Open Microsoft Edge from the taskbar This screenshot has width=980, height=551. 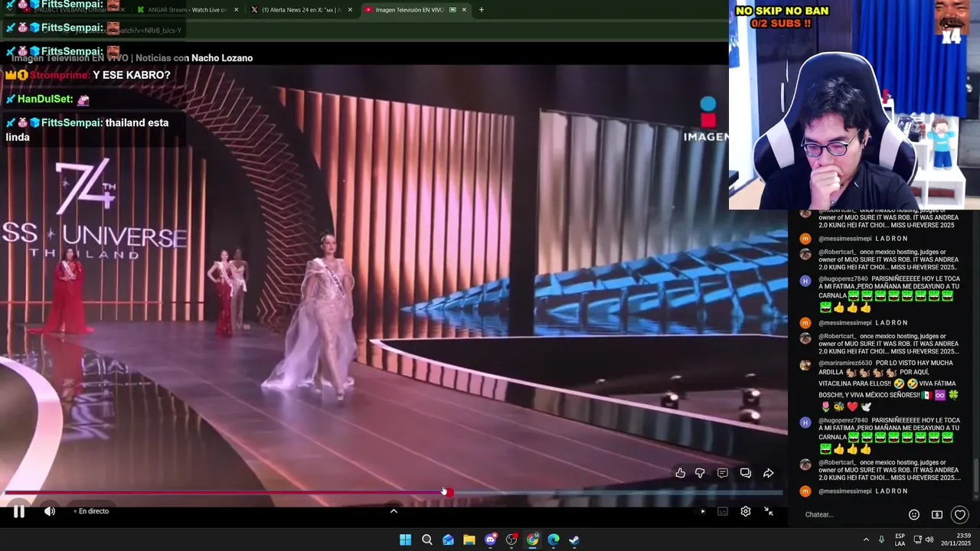tap(554, 540)
